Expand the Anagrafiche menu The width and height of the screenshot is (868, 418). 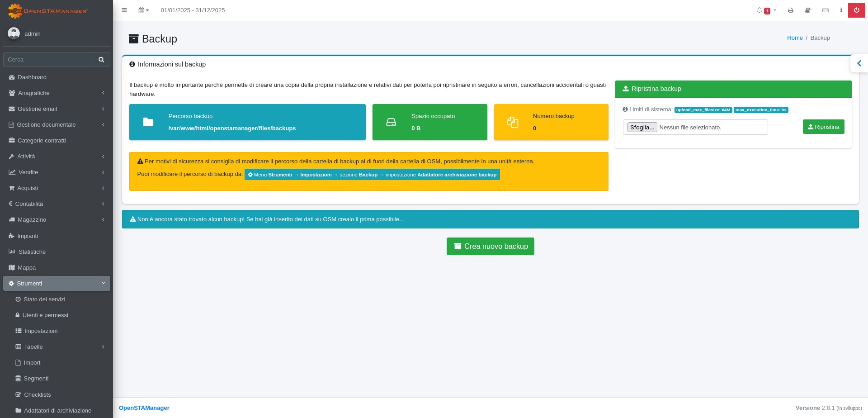pos(57,93)
